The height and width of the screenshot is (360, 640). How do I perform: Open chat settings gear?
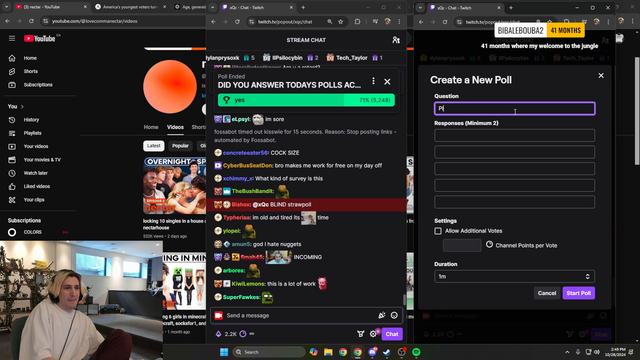[x=373, y=334]
